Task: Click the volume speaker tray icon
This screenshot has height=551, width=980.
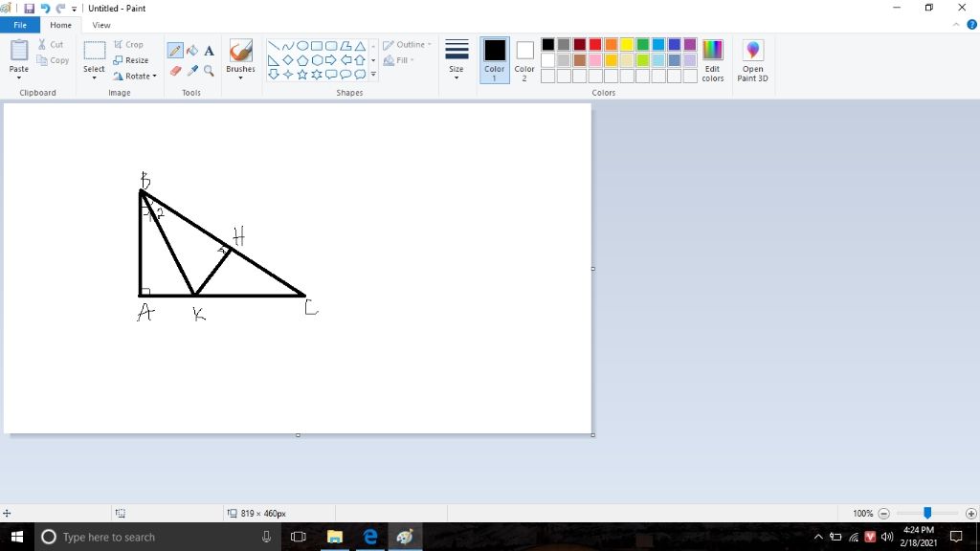Action: click(x=887, y=538)
